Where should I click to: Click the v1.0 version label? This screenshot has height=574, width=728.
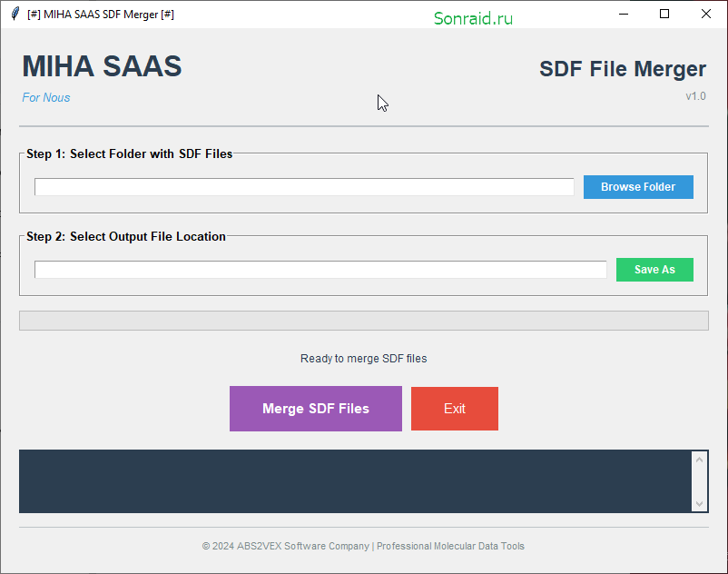695,96
